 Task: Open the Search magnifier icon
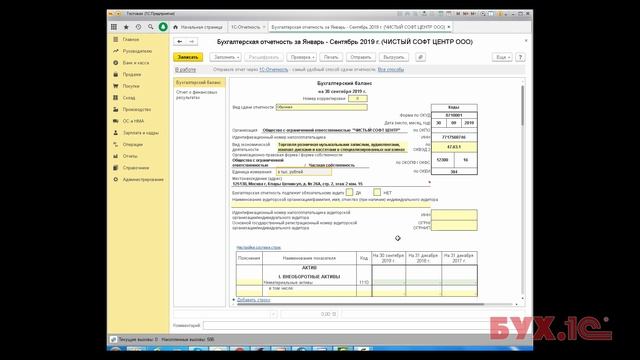point(151,27)
